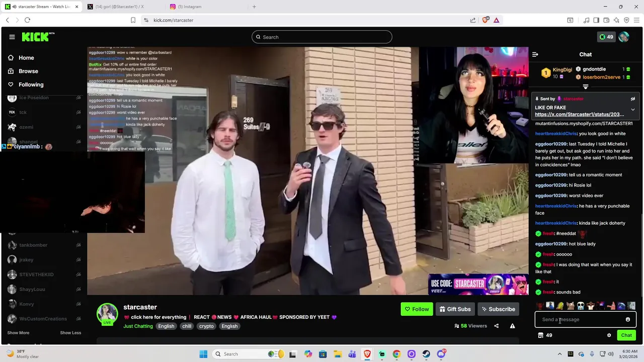The height and width of the screenshot is (362, 644).
Task: Click the chill tag
Action: tap(187, 326)
